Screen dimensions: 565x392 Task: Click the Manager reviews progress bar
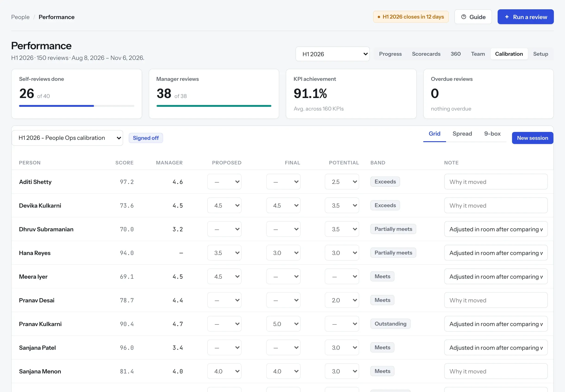tap(214, 106)
